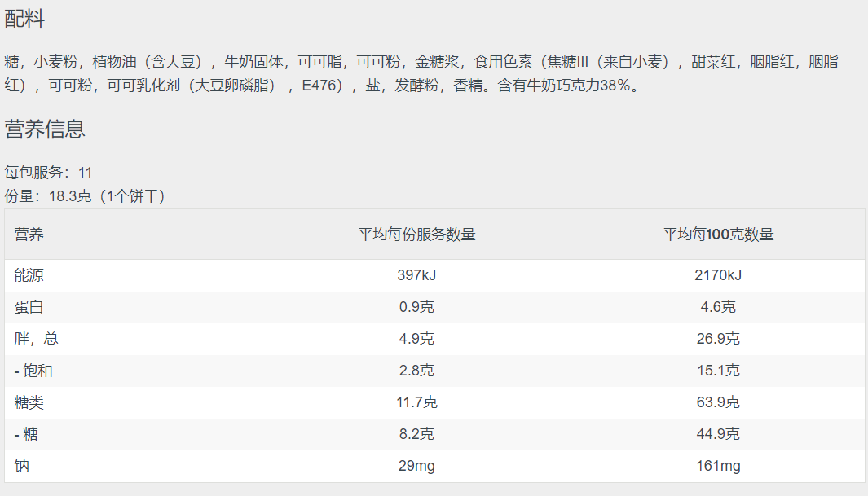Click the 每包服务：11 line
Screen dimensions: 868x496
click(x=48, y=173)
